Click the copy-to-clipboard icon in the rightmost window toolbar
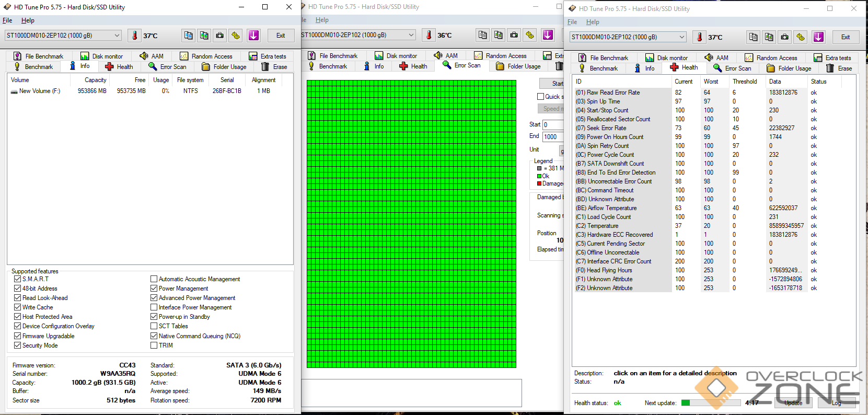Screen dimensions: 868x415 753,37
